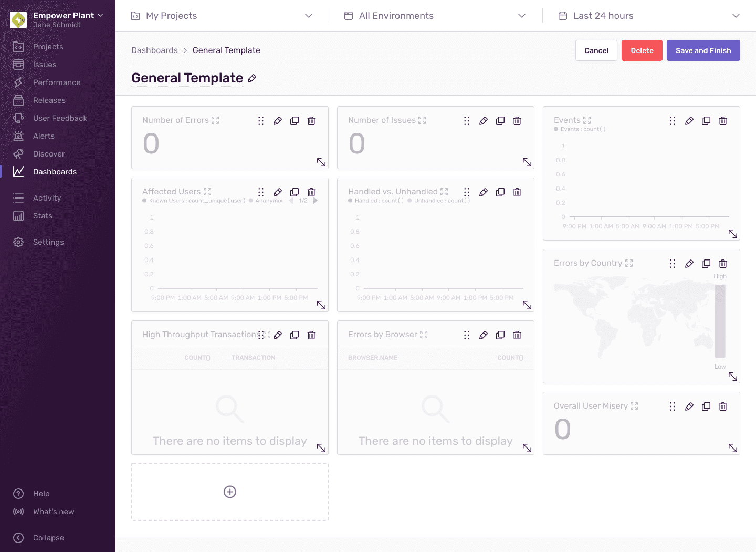
Task: Delete the Number of Errors widget
Action: [311, 121]
